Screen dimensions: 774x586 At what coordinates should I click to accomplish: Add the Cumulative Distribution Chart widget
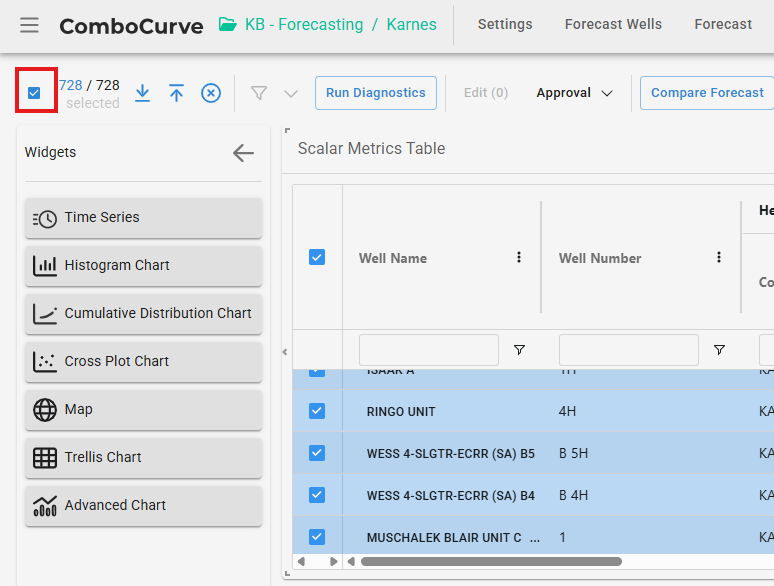pos(143,313)
